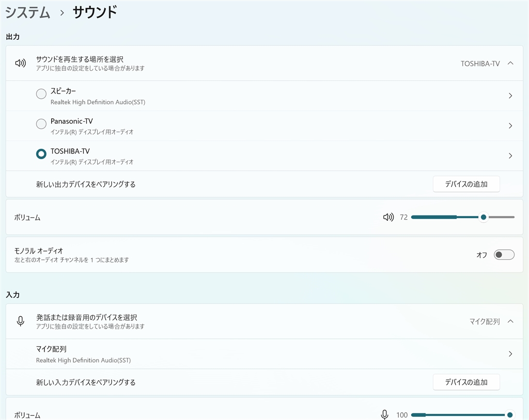This screenshot has height=420, width=529.
Task: Click the サウンド page title
Action: (95, 12)
